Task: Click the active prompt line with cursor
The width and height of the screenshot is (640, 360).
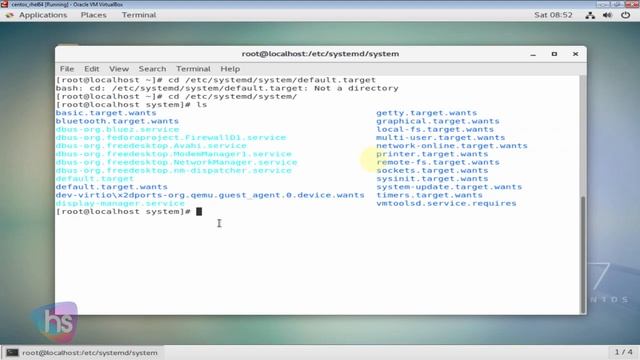Action: click(129, 211)
